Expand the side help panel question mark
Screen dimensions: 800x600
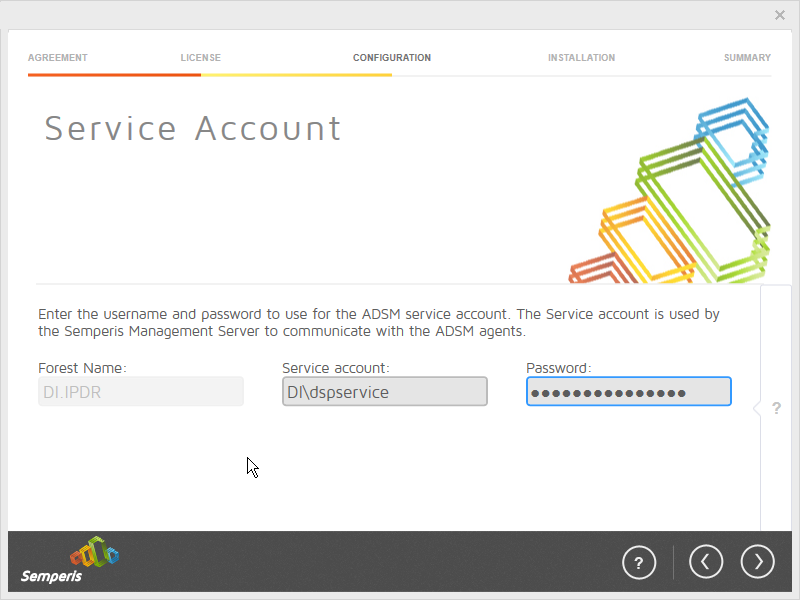tap(776, 409)
